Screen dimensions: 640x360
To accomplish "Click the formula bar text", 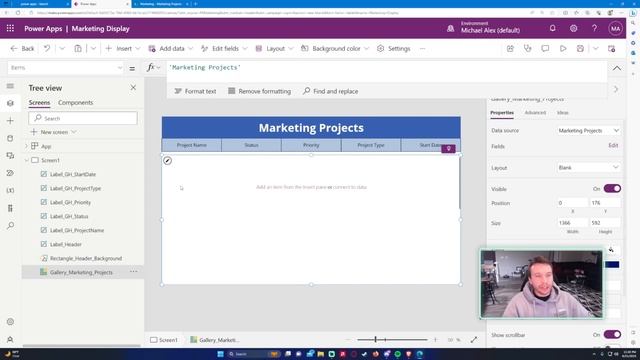I will [x=205, y=68].
